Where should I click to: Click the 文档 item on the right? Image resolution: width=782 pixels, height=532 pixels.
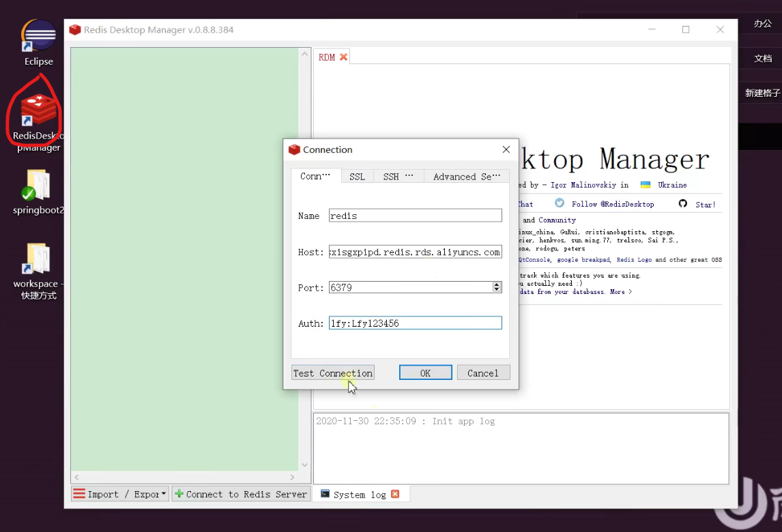(762, 59)
